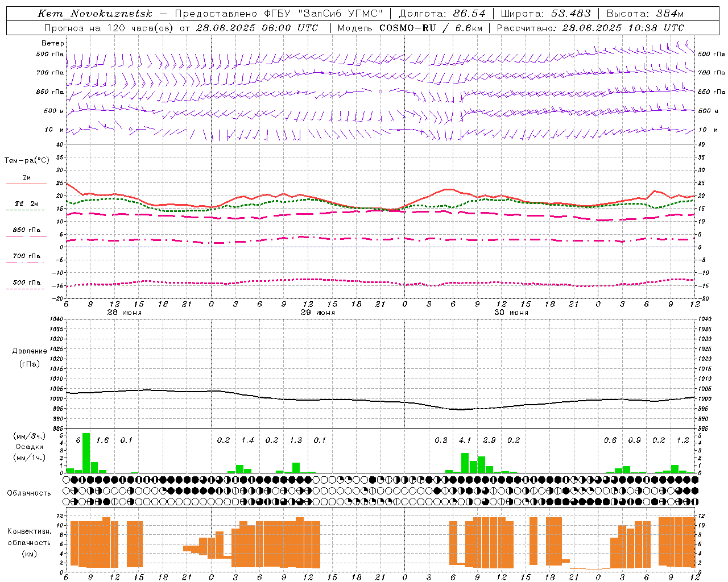Click the "2м" red temperature legend entry
This screenshot has width=728, height=582.
click(27, 178)
